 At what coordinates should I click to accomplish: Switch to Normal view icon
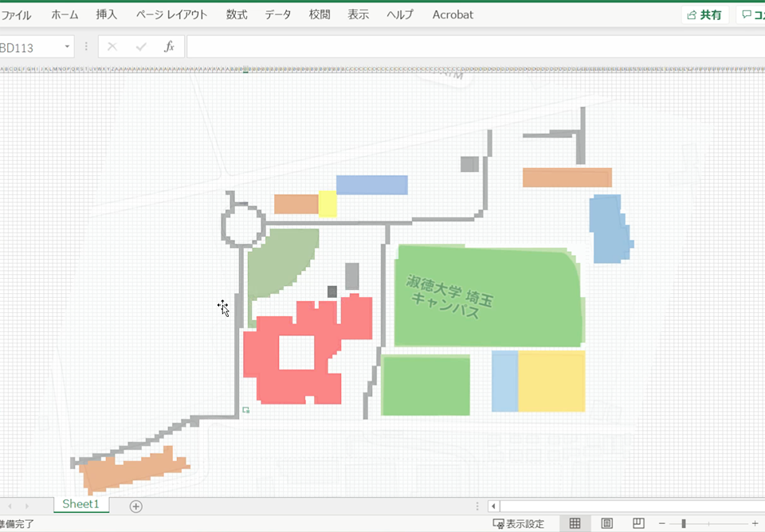click(x=575, y=524)
